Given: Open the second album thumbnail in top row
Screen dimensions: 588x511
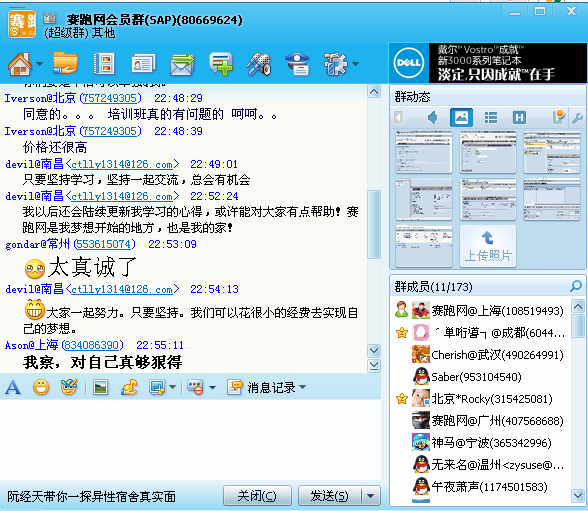Looking at the screenshot, I should (488, 152).
